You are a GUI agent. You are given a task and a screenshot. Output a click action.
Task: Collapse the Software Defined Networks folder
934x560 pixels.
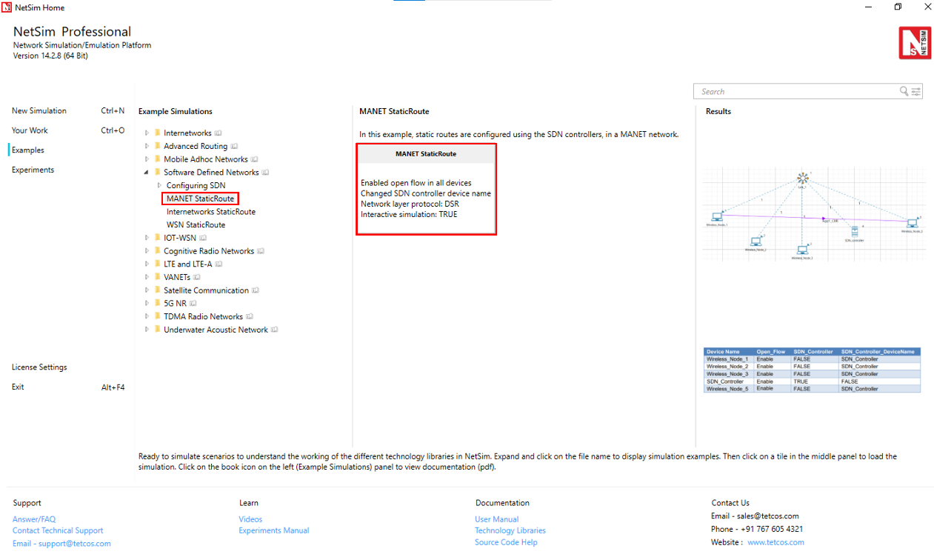[x=147, y=173]
